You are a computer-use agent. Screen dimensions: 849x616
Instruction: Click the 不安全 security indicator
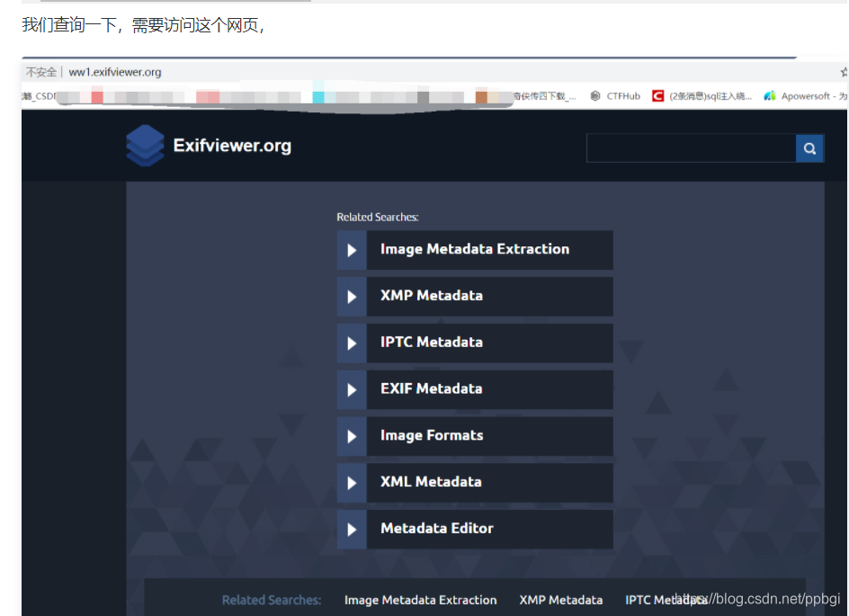[x=41, y=72]
